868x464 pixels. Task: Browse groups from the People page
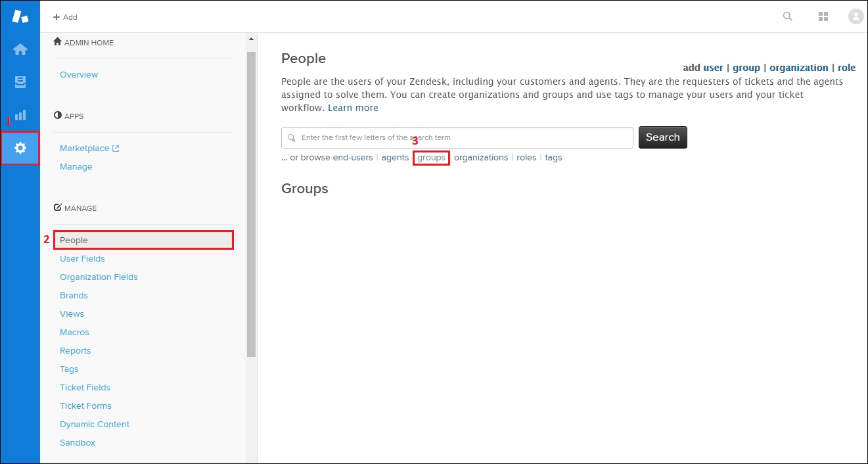click(431, 157)
